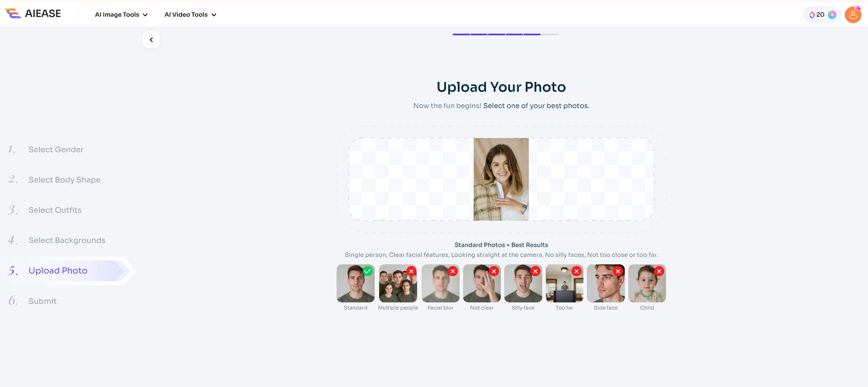Screen dimensions: 868x387
Task: Click the AIEASE logo
Action: [33, 14]
